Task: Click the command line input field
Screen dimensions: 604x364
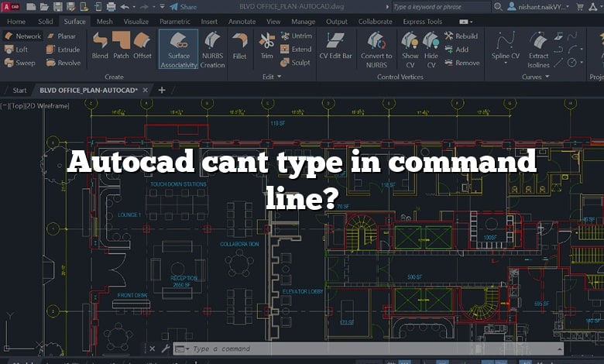Action: pos(368,349)
